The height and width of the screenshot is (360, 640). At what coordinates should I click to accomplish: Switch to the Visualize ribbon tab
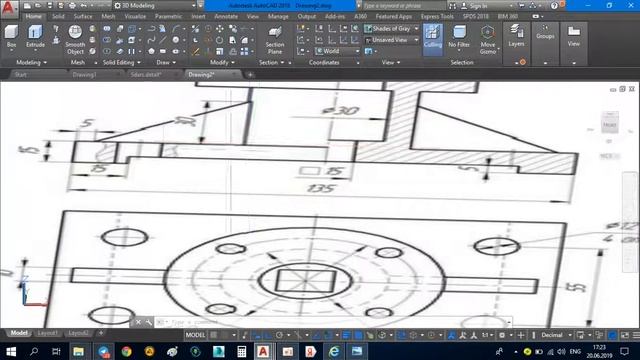135,16
